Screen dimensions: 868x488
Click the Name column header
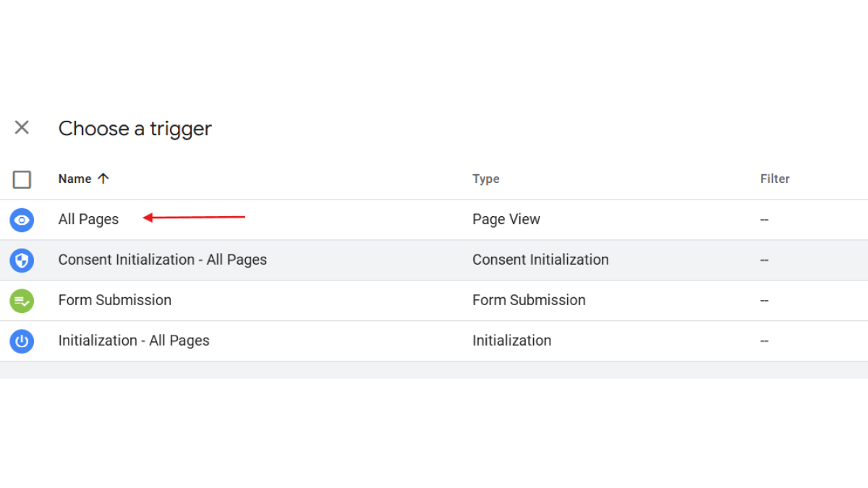pos(75,179)
